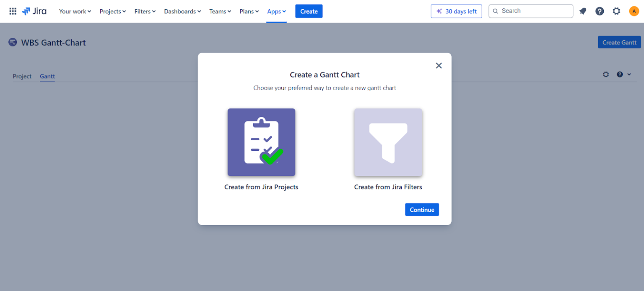Expand the Apps menu

click(276, 11)
